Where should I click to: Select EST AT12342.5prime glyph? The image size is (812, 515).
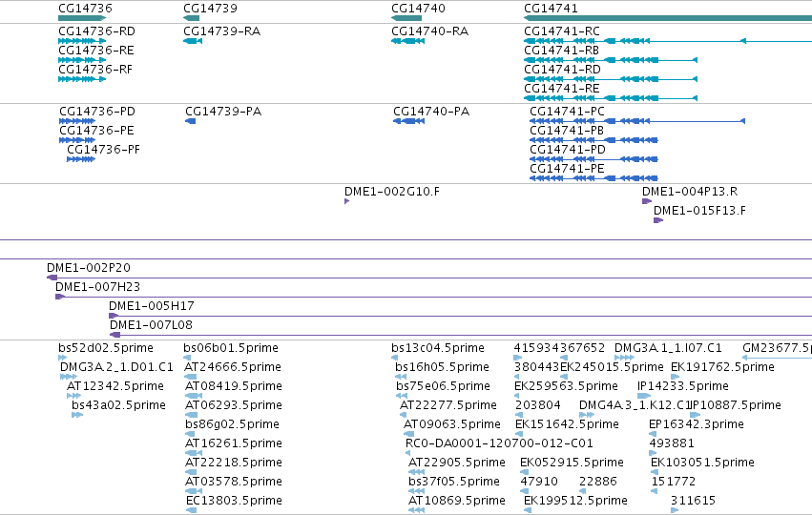(73, 396)
